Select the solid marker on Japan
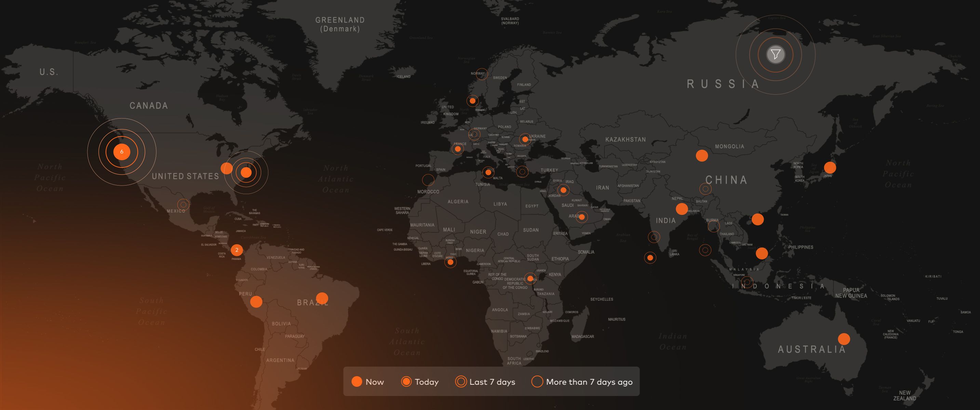980x410 pixels. 830,167
